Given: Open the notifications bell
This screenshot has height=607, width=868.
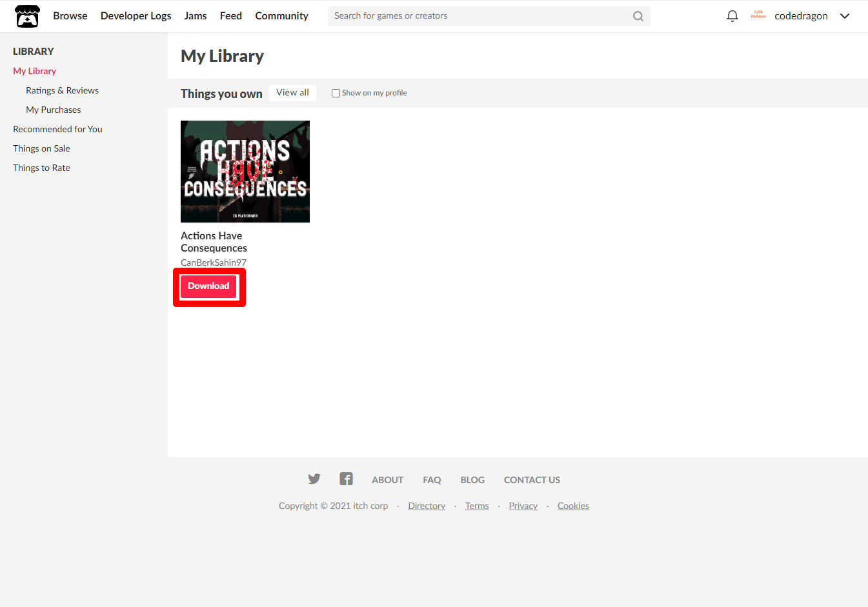Looking at the screenshot, I should coord(732,16).
